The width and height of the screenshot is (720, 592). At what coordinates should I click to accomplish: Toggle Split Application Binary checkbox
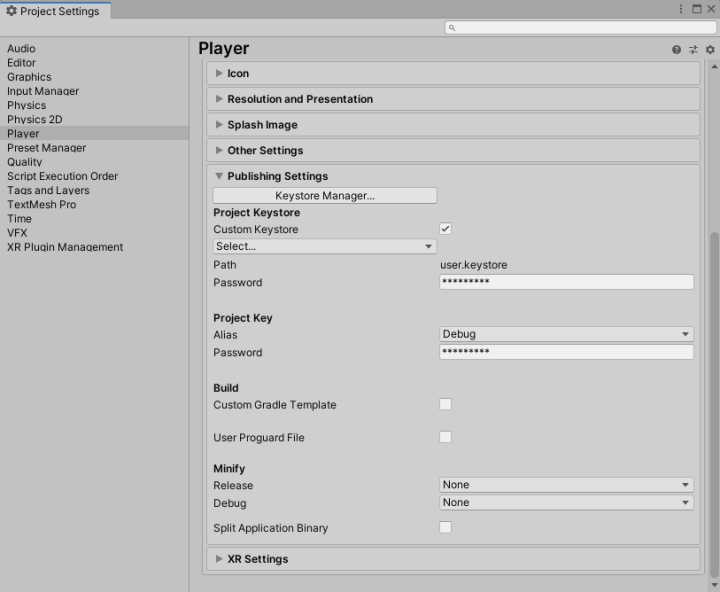tap(446, 527)
